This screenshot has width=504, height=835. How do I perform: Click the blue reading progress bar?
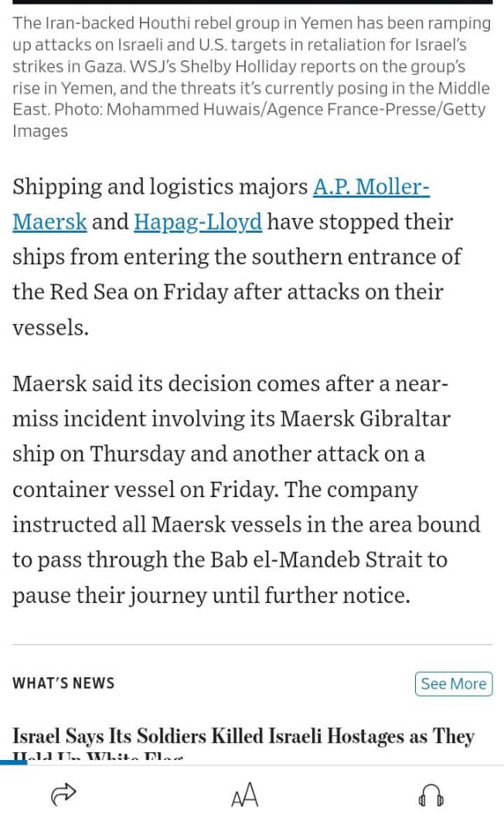pyautogui.click(x=13, y=762)
